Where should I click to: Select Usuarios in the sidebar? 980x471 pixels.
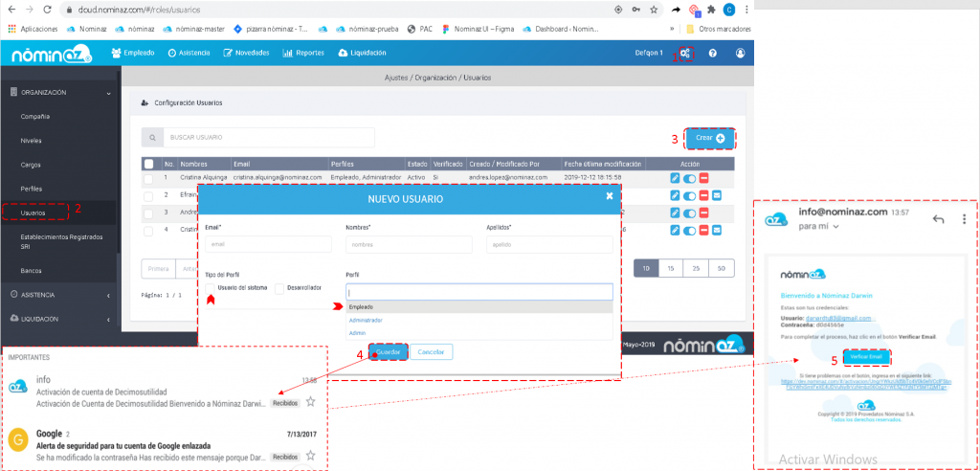(x=33, y=213)
